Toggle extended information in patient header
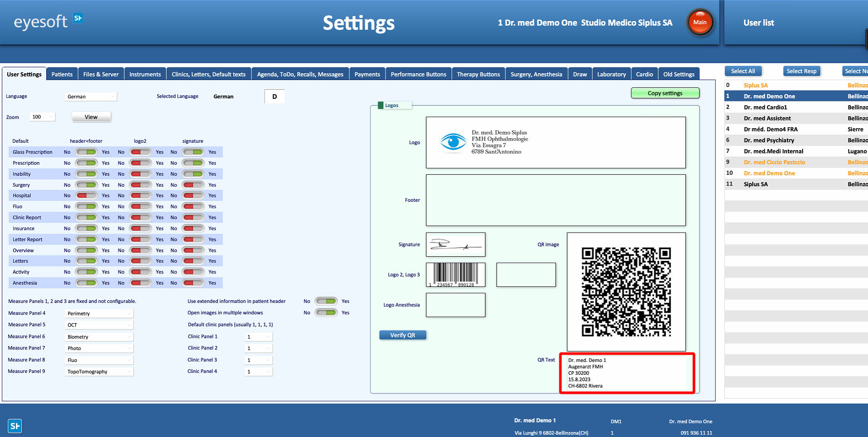This screenshot has height=437, width=868. tap(326, 301)
